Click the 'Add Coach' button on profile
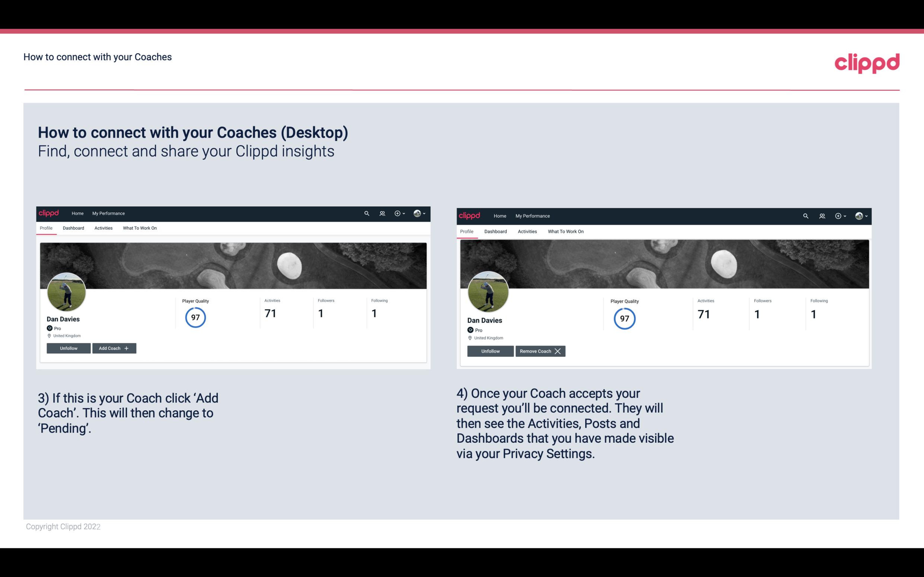This screenshot has width=924, height=577. pyautogui.click(x=114, y=348)
